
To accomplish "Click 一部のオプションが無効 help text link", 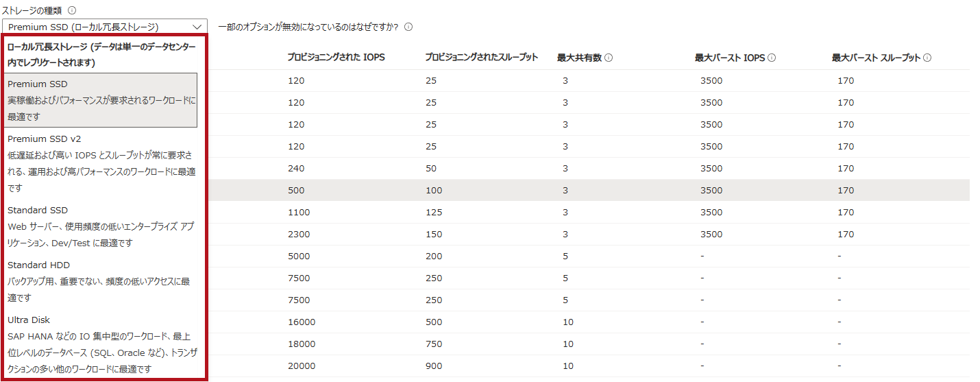I will coord(308,27).
